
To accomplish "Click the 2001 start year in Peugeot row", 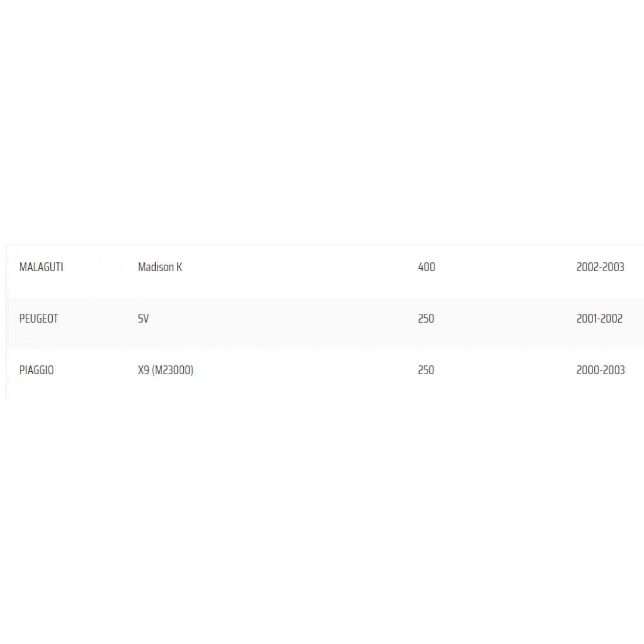I will click(587, 318).
